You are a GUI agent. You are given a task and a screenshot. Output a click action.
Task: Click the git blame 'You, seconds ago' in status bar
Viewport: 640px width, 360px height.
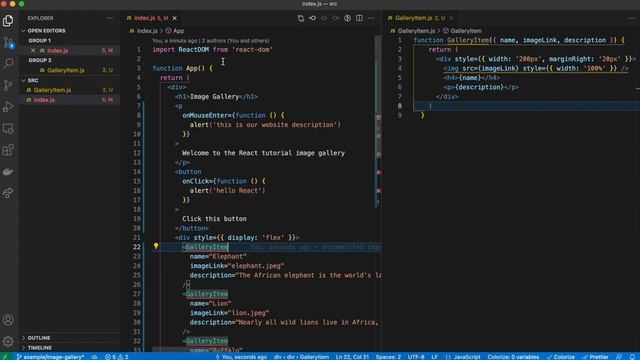(x=241, y=356)
